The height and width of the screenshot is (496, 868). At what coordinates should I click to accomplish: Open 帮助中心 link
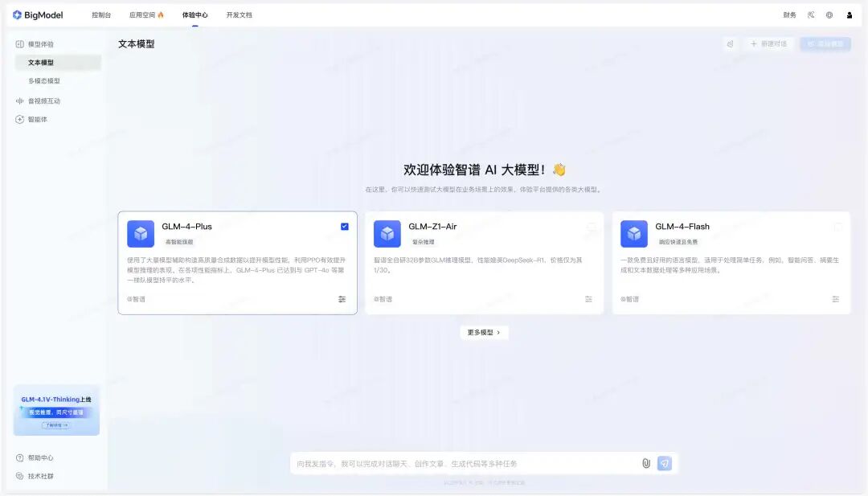pyautogui.click(x=40, y=457)
